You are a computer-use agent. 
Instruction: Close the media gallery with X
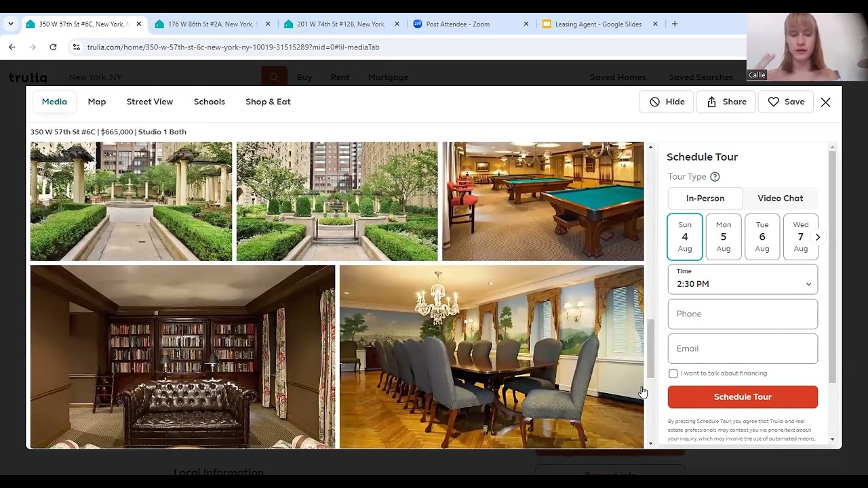825,102
